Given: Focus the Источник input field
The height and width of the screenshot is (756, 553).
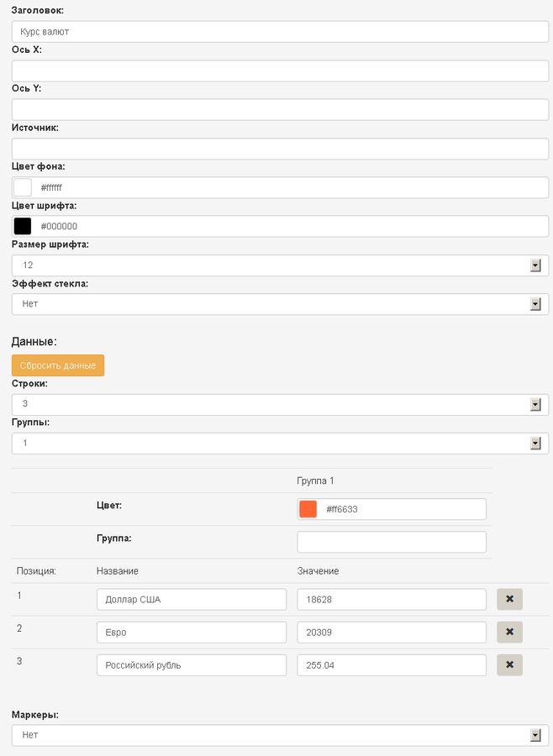Looking at the screenshot, I should tap(281, 149).
